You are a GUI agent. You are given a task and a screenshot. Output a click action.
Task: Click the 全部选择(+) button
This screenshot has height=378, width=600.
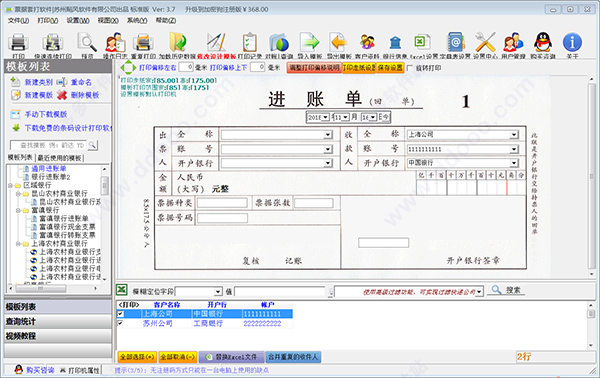(x=137, y=357)
